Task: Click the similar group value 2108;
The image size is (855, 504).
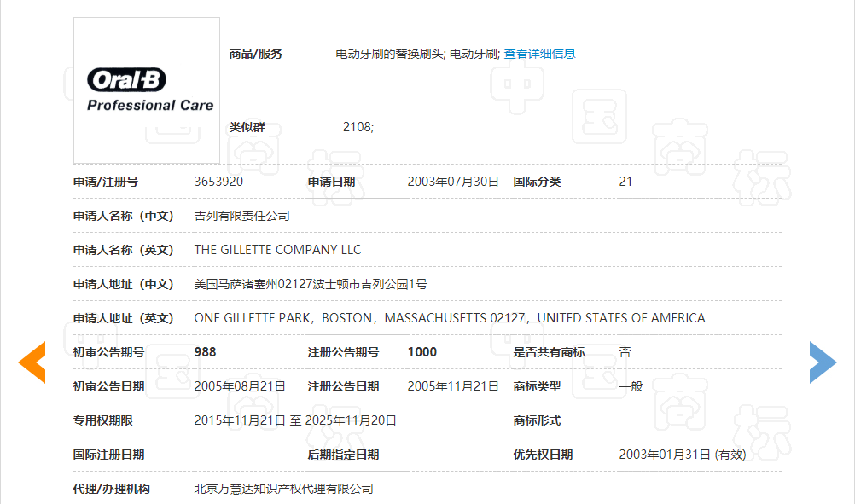Action: point(358,127)
